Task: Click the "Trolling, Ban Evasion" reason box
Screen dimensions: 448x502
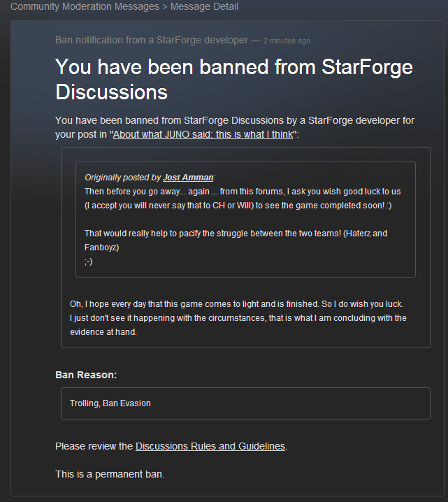Action: pos(245,403)
